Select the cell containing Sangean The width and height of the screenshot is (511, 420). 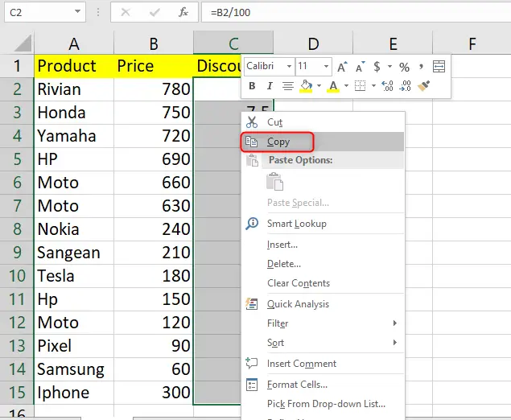click(x=74, y=253)
